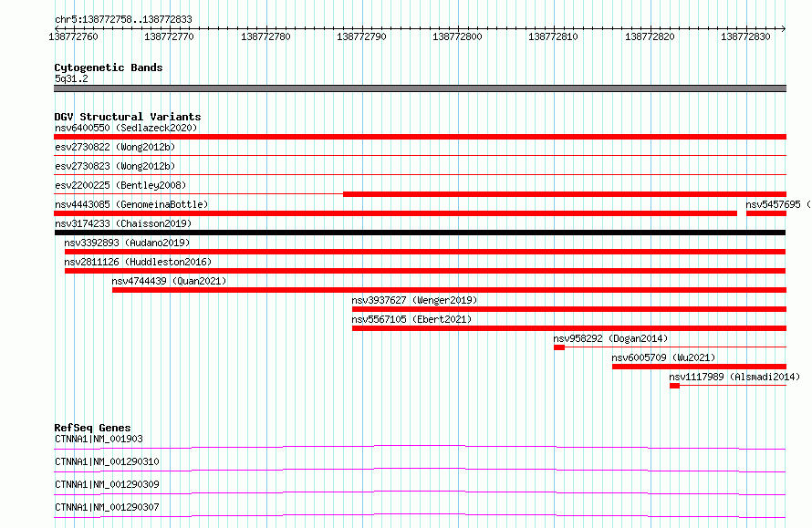
Task: Select the black bar of nsv3174233
Action: (x=420, y=233)
